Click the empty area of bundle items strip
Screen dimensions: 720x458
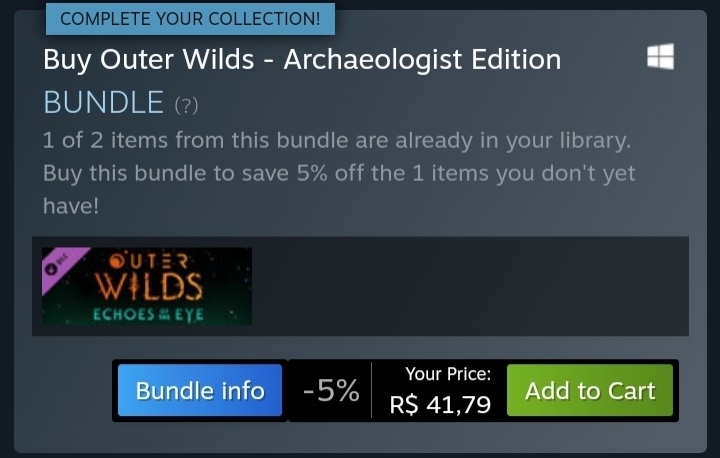point(470,286)
